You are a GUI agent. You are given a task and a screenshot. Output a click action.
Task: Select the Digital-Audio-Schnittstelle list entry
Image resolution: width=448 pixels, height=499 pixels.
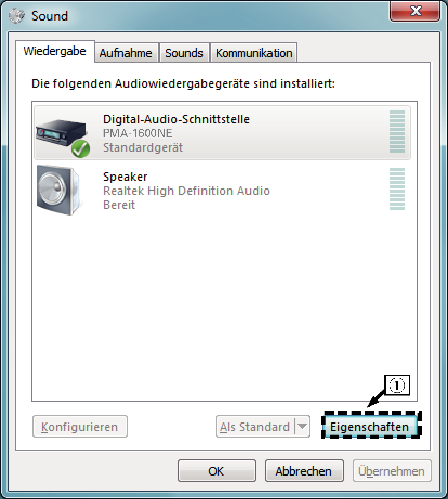(x=222, y=133)
